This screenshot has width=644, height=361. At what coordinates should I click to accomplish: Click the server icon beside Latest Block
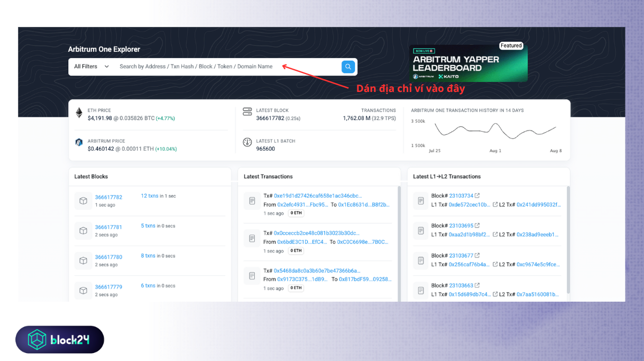click(247, 112)
